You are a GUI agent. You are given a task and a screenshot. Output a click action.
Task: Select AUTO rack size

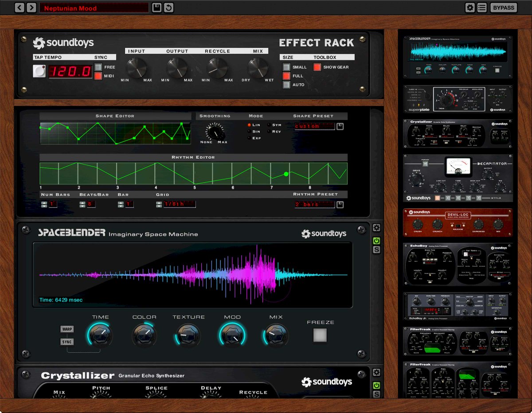(x=286, y=85)
